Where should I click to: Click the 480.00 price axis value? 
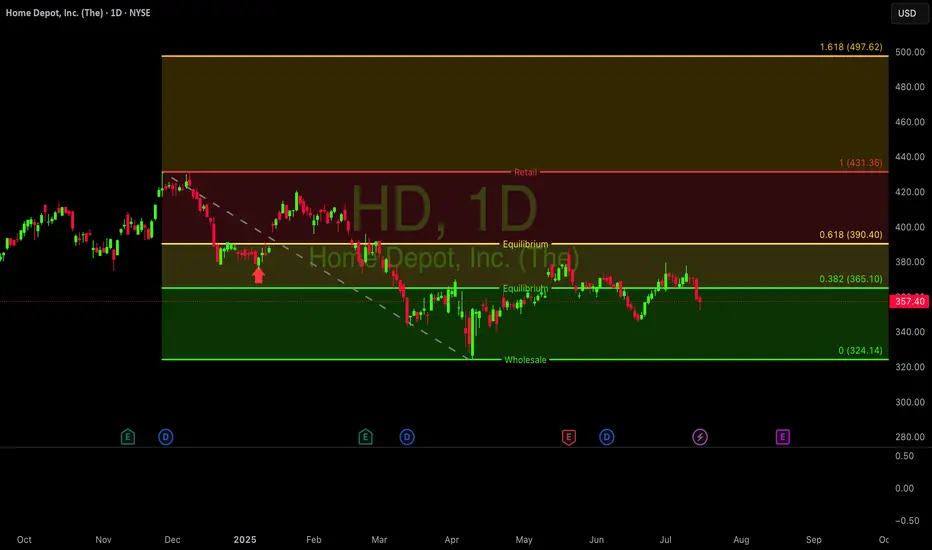(x=910, y=87)
